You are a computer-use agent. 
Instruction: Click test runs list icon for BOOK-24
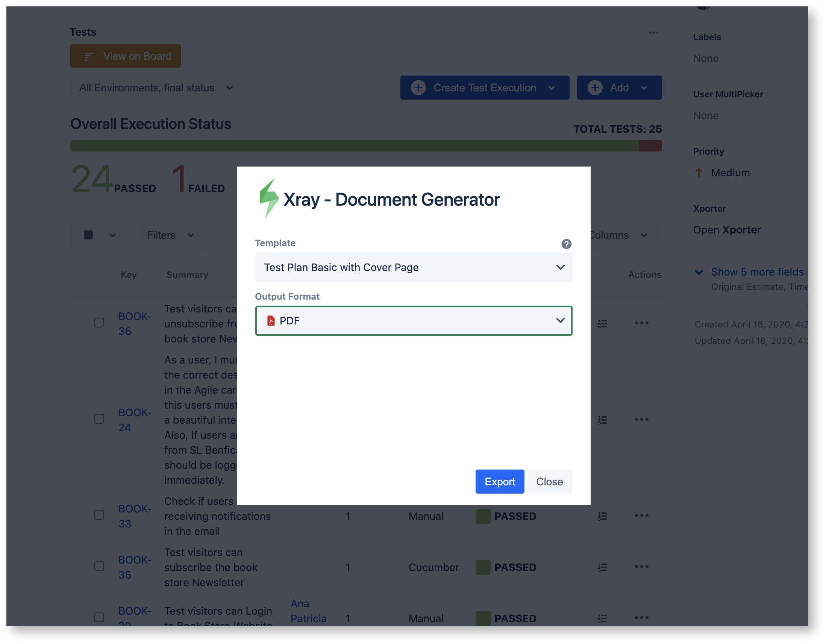(x=602, y=420)
